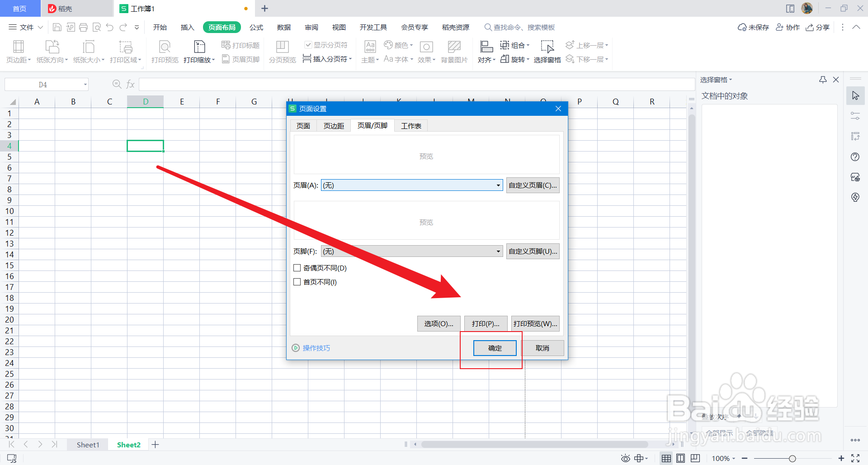Viewport: 868px width, 465px height.
Task: Open the 页眉页脚 ribbon tool
Action: tap(241, 59)
